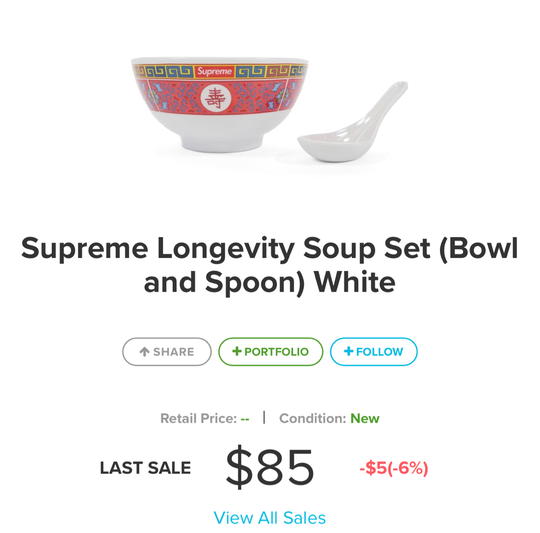Click the Supreme box logo on the bowl
Screen dimensions: 540x533
click(215, 72)
